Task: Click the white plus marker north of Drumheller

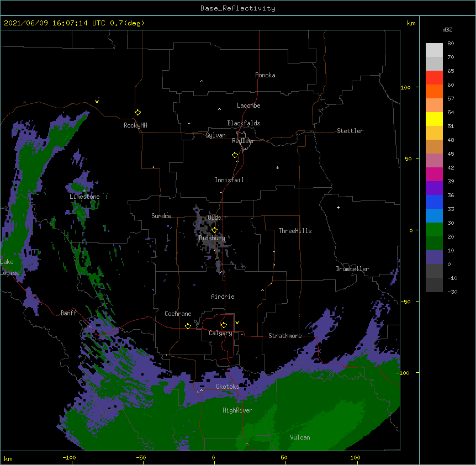Action: 338,207
